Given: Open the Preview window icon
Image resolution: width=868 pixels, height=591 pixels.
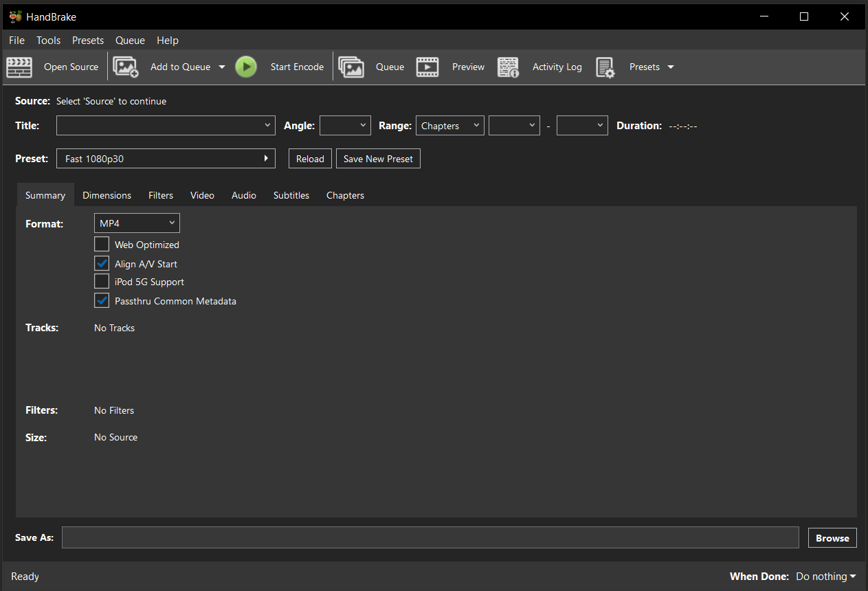Looking at the screenshot, I should pyautogui.click(x=427, y=67).
